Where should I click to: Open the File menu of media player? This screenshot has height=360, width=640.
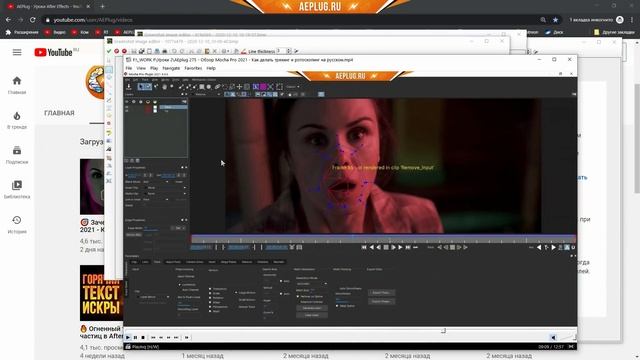[129, 68]
